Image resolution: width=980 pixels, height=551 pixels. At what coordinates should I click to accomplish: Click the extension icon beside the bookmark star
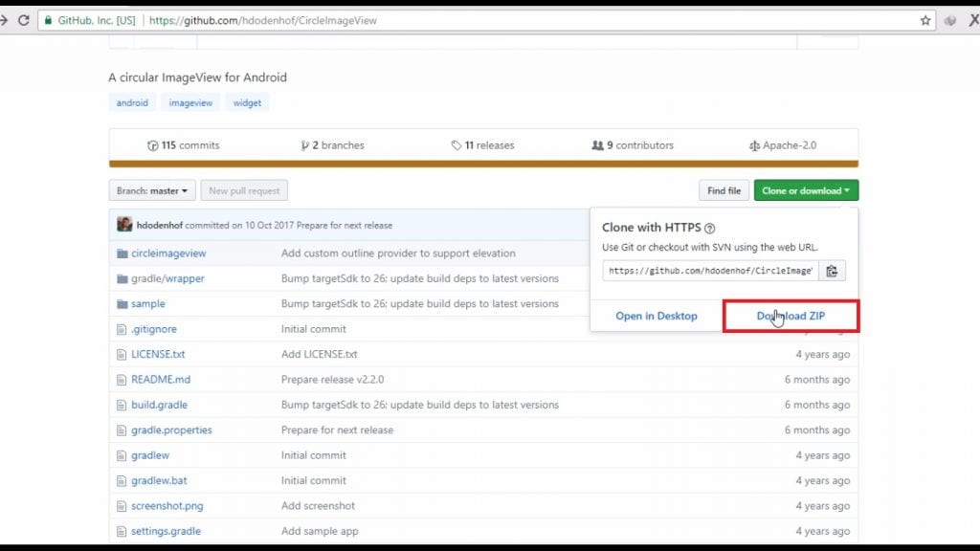click(x=950, y=21)
